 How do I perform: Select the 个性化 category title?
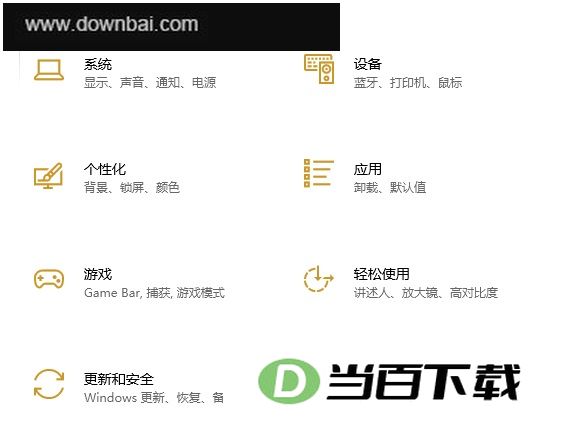tap(105, 169)
